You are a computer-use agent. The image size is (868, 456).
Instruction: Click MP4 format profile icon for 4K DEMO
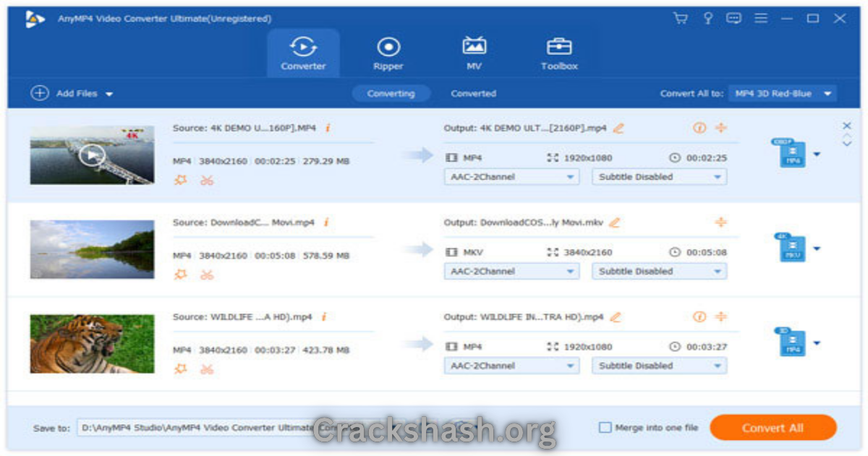coord(789,153)
